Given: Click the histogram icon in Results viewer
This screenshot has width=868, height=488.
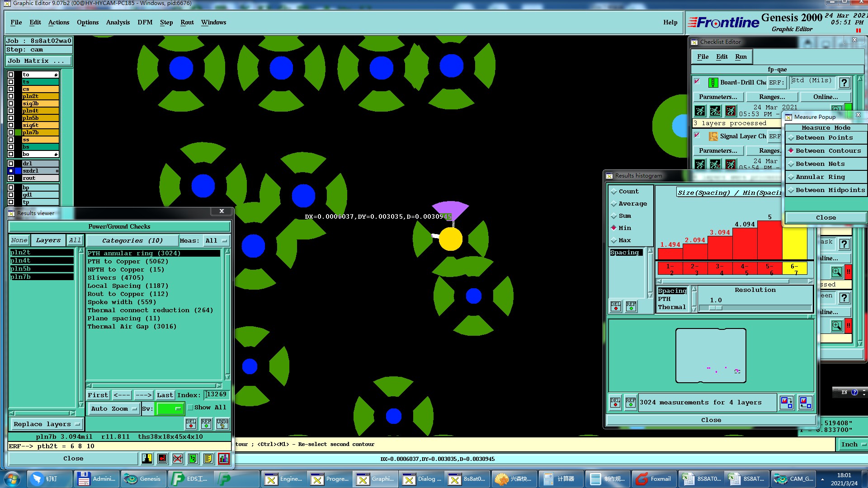Looking at the screenshot, I should 223,459.
